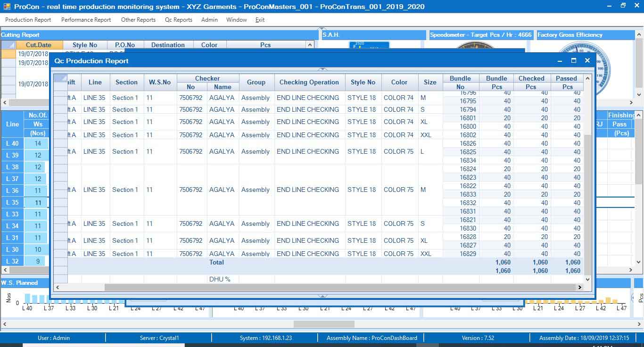Collapse bottom splitter arrow below Qc report grid
Screen dimensions: 644x347
pyautogui.click(x=323, y=296)
